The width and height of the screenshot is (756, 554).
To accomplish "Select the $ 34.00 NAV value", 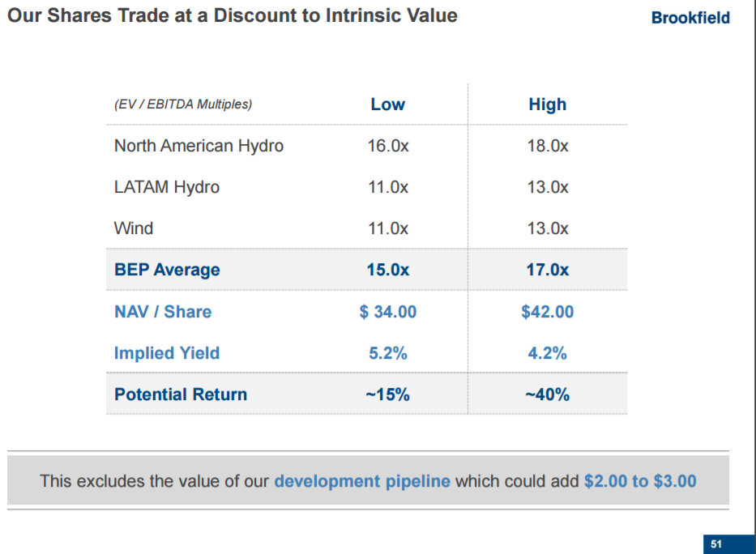I will tap(387, 312).
